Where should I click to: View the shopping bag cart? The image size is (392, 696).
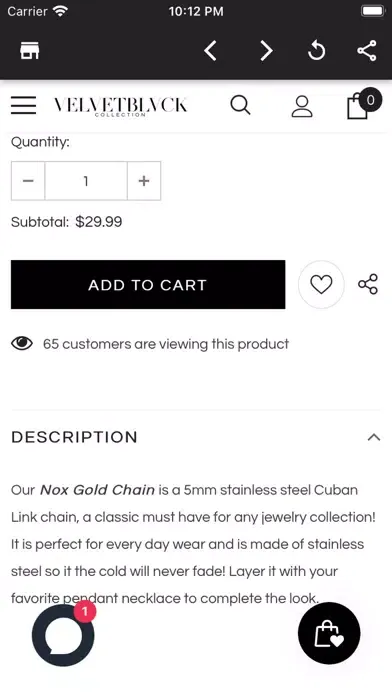[362, 105]
